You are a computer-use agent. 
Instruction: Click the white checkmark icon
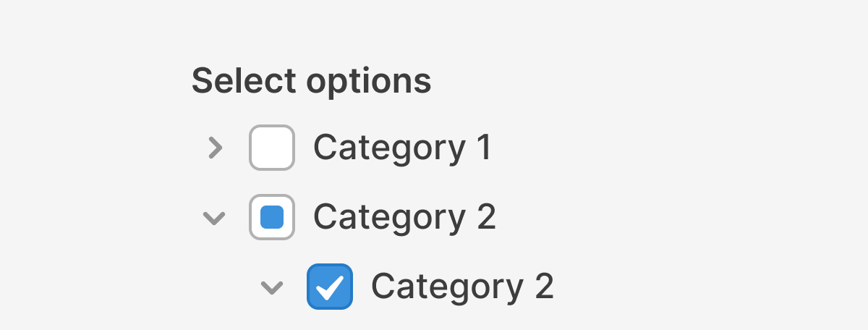click(x=330, y=287)
